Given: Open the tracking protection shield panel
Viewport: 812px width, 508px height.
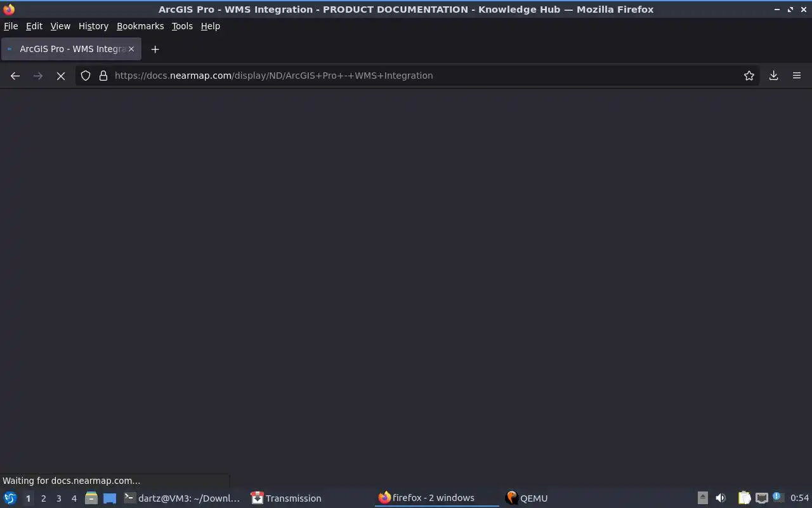Looking at the screenshot, I should (86, 76).
